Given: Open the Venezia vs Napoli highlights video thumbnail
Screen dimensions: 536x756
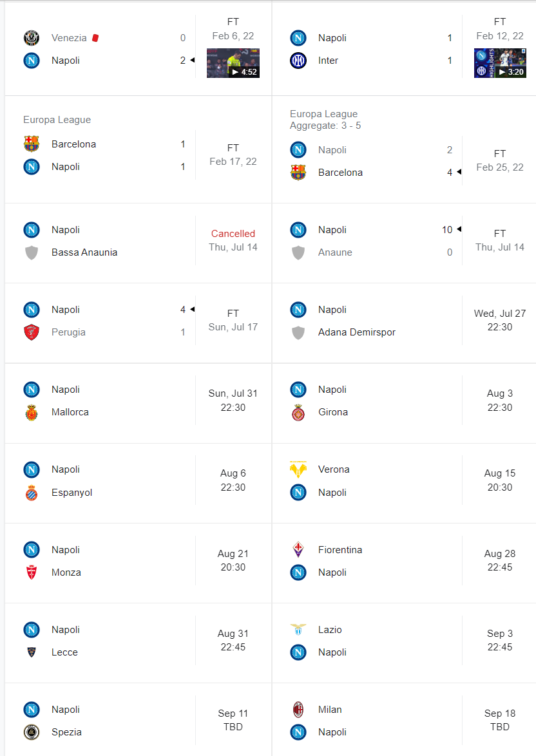Looking at the screenshot, I should [233, 63].
